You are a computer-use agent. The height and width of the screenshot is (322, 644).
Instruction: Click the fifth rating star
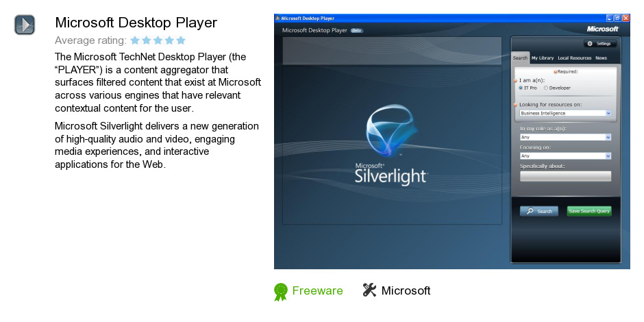[181, 40]
